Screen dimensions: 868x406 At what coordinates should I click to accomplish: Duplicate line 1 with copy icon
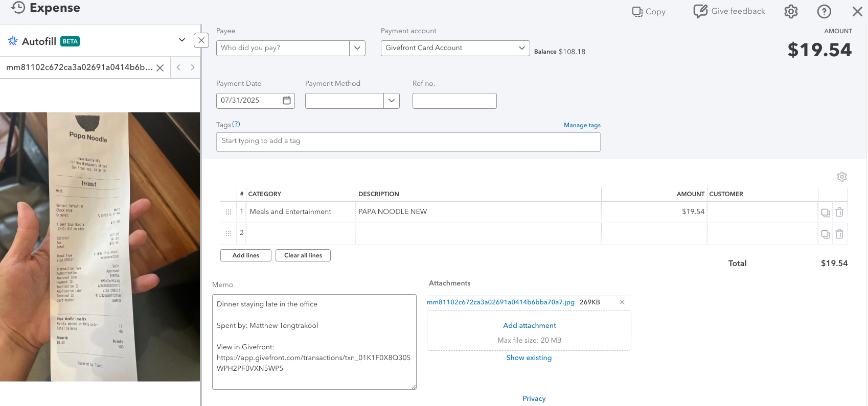(825, 212)
